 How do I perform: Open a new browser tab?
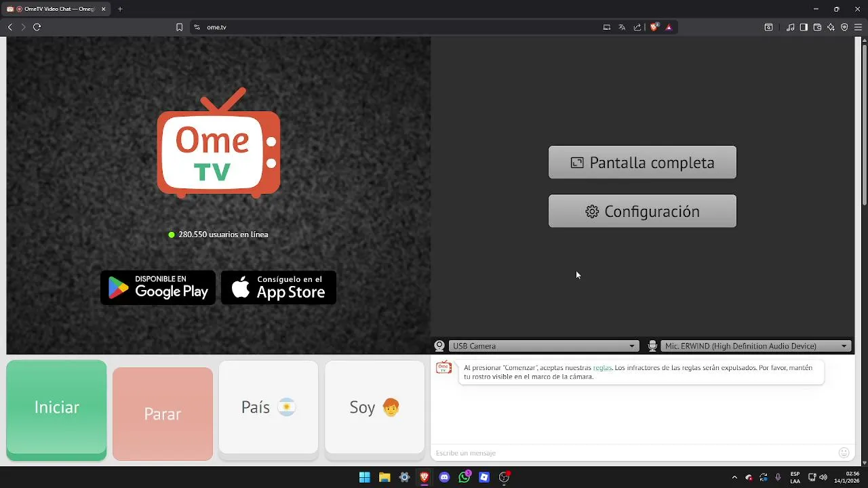point(120,9)
